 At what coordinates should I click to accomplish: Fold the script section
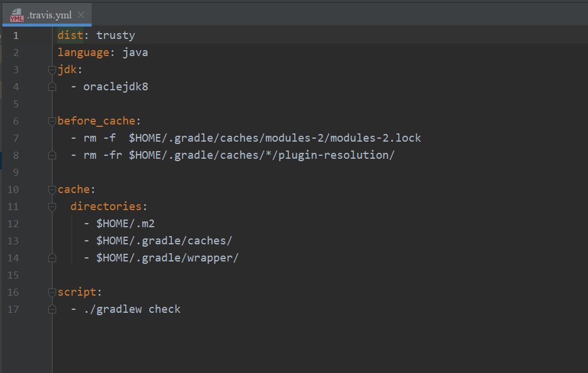click(52, 293)
